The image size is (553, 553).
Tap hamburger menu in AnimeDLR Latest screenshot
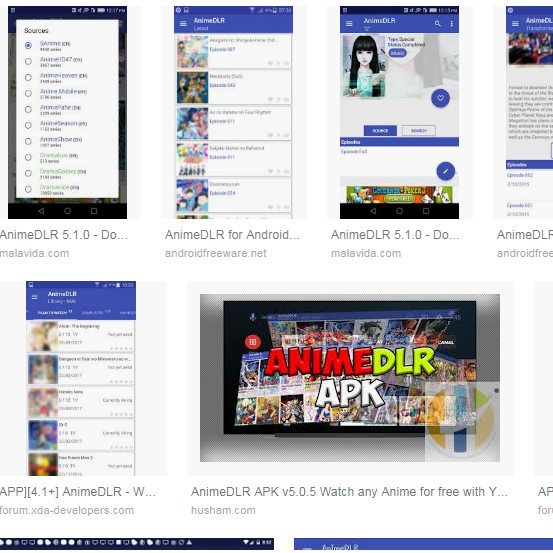(183, 24)
